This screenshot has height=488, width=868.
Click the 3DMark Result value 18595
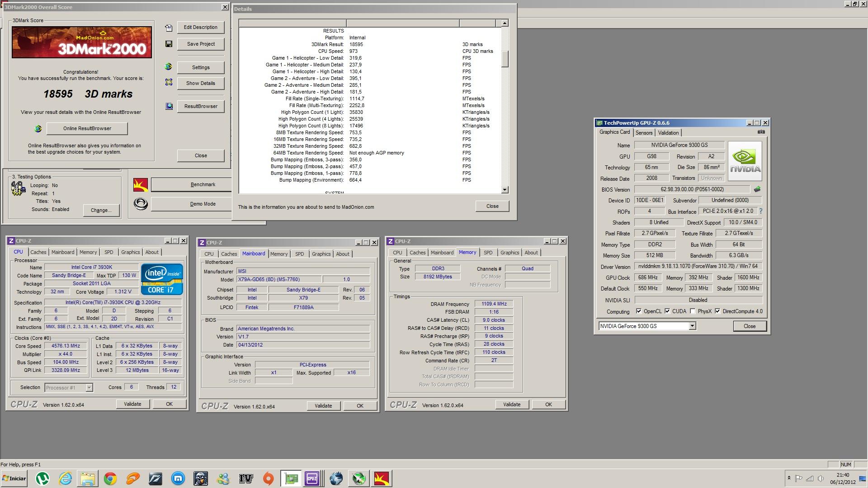pos(356,44)
